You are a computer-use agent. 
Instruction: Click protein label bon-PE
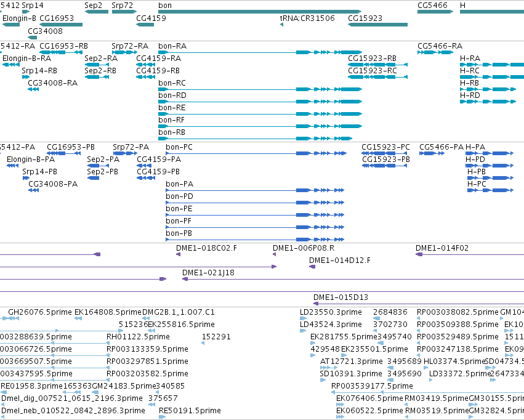click(x=179, y=209)
